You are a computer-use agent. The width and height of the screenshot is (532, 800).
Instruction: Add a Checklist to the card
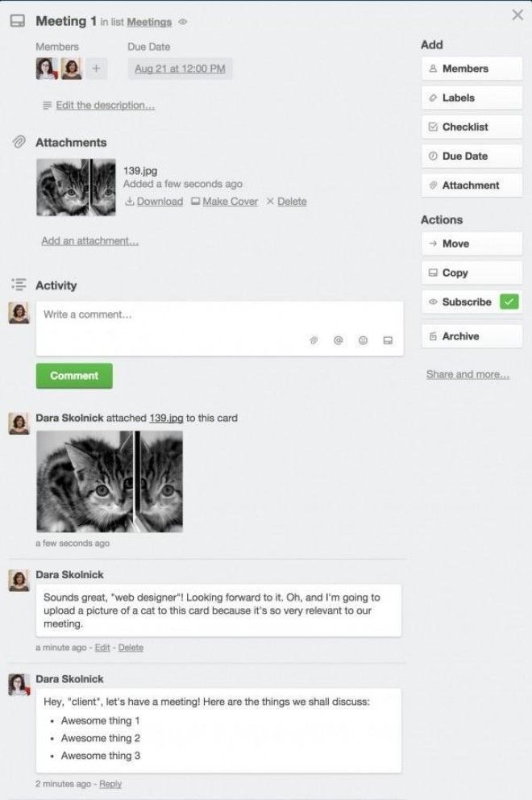[472, 127]
